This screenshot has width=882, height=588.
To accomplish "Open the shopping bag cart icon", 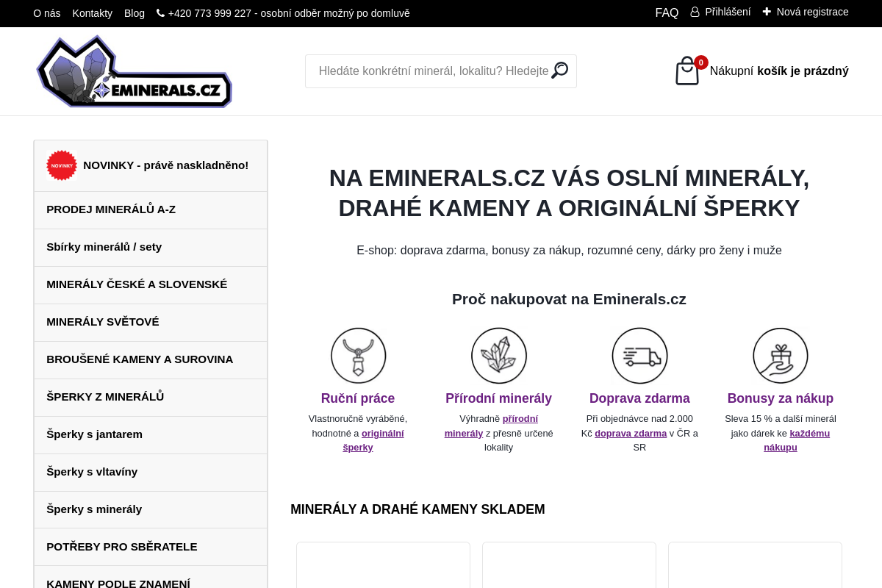I will (x=687, y=71).
